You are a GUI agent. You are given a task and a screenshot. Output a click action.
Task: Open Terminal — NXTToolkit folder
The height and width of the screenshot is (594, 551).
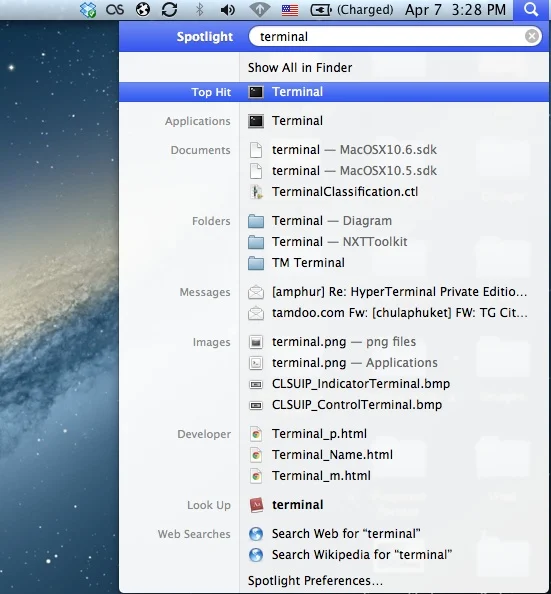tap(340, 242)
